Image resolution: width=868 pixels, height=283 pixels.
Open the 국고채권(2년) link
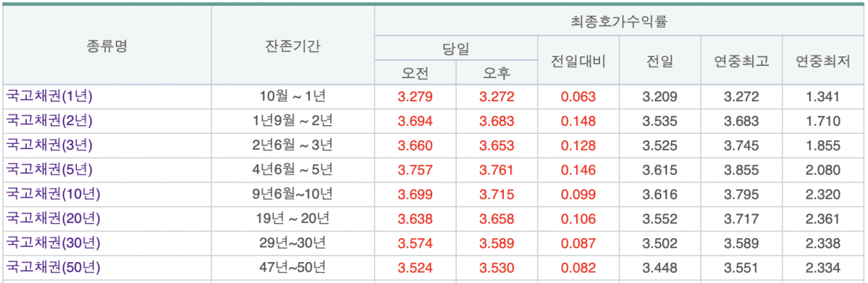pyautogui.click(x=49, y=122)
